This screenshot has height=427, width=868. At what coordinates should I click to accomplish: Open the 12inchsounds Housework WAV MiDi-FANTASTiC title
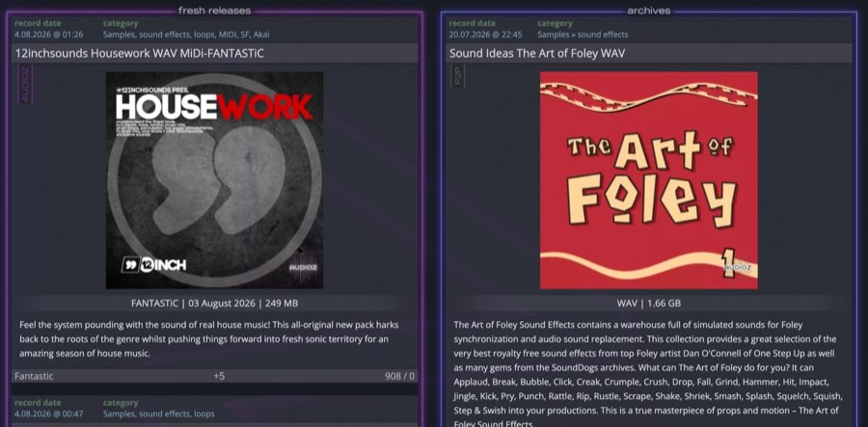coord(140,54)
